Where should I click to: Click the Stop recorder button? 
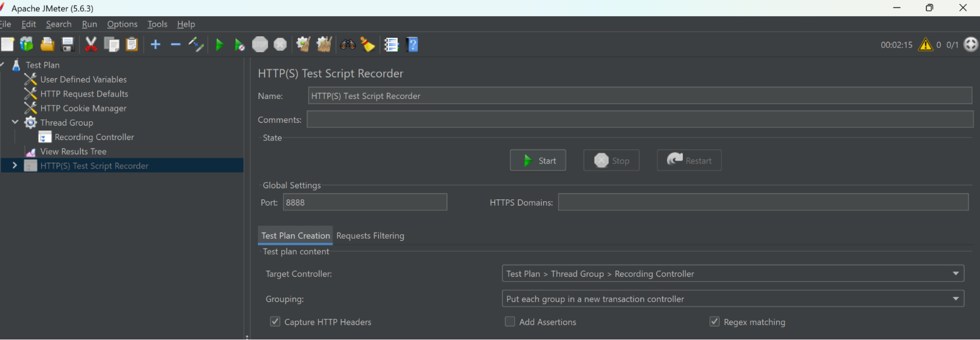coord(611,160)
